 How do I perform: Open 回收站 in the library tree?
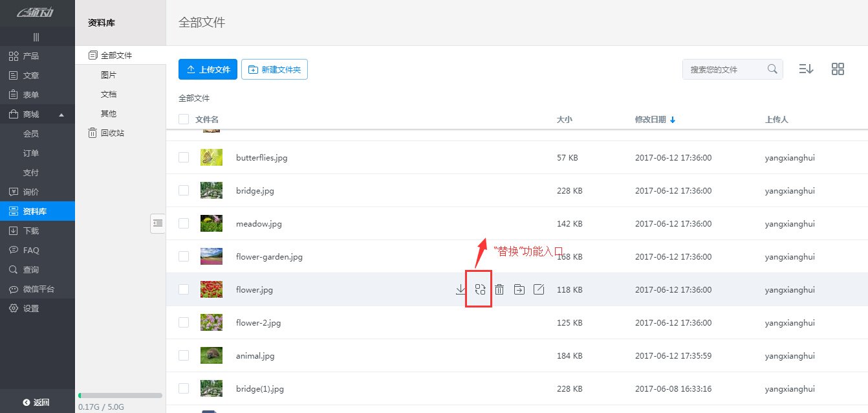click(112, 133)
